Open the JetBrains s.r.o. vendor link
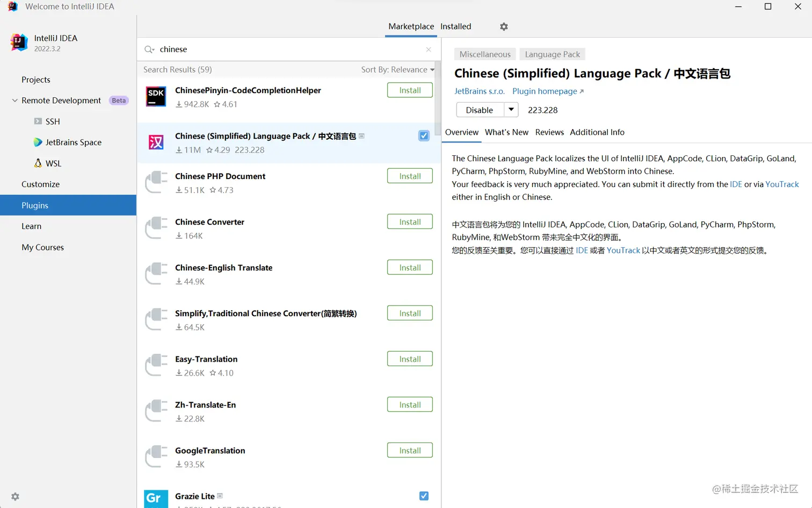 479,91
